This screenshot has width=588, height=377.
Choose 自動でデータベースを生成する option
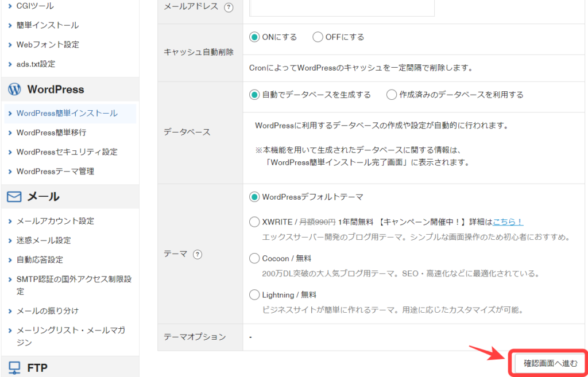point(254,95)
